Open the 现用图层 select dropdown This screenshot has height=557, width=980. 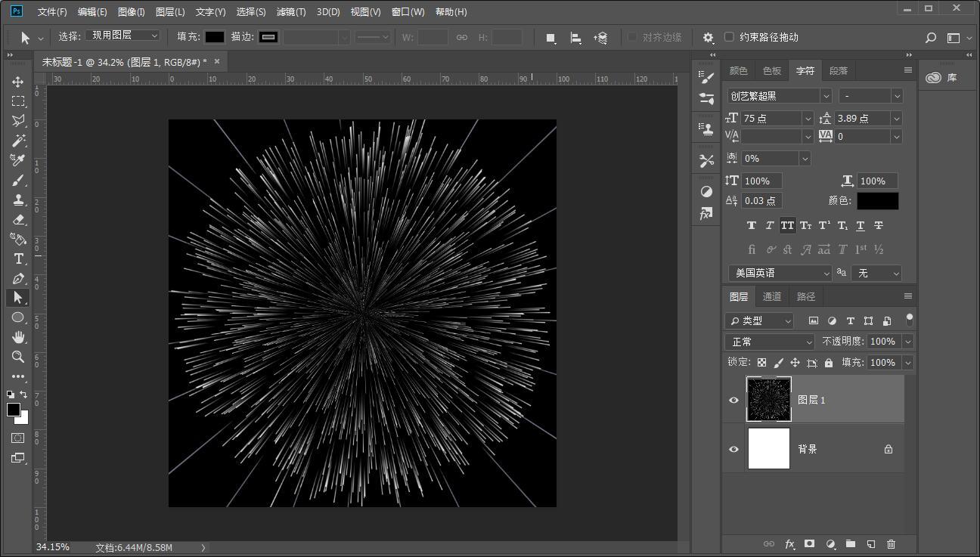pyautogui.click(x=123, y=36)
